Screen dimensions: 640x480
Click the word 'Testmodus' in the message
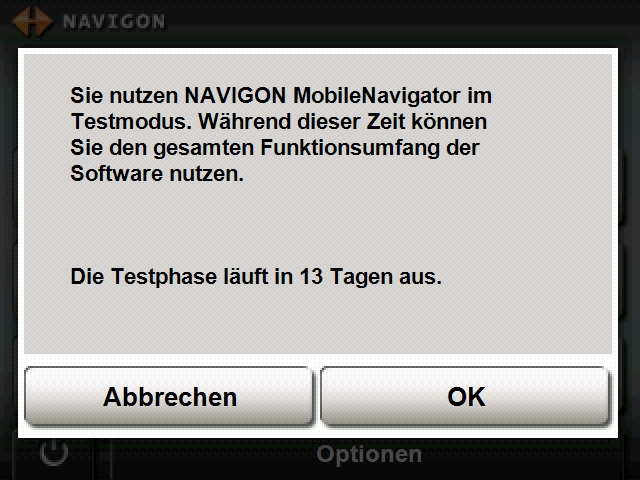tap(131, 122)
